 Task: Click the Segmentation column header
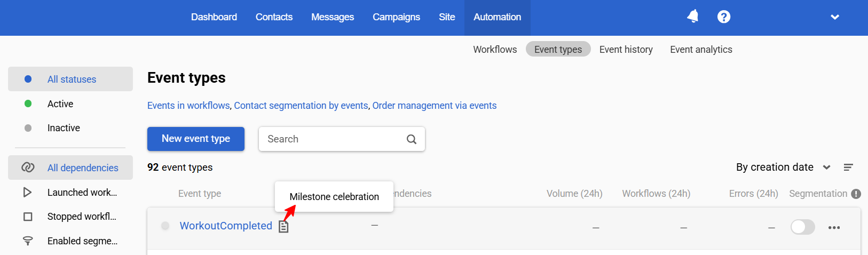[x=818, y=194]
